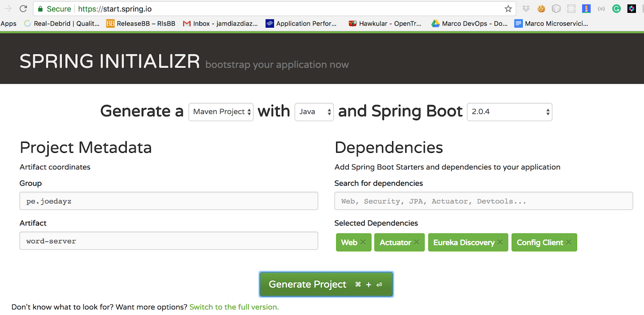The height and width of the screenshot is (315, 644).
Task: Click the green Secure padlock icon
Action: click(40, 8)
